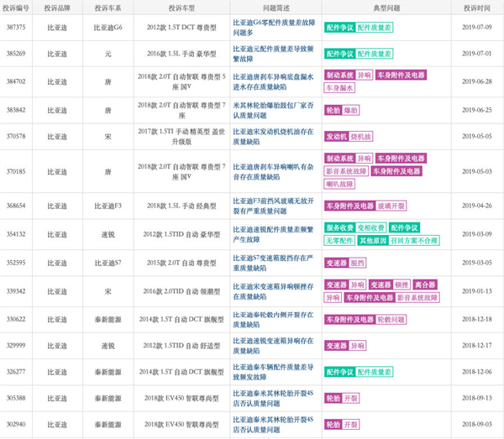Click the 无零配件 tag
The height and width of the screenshot is (439, 504).
(x=339, y=241)
